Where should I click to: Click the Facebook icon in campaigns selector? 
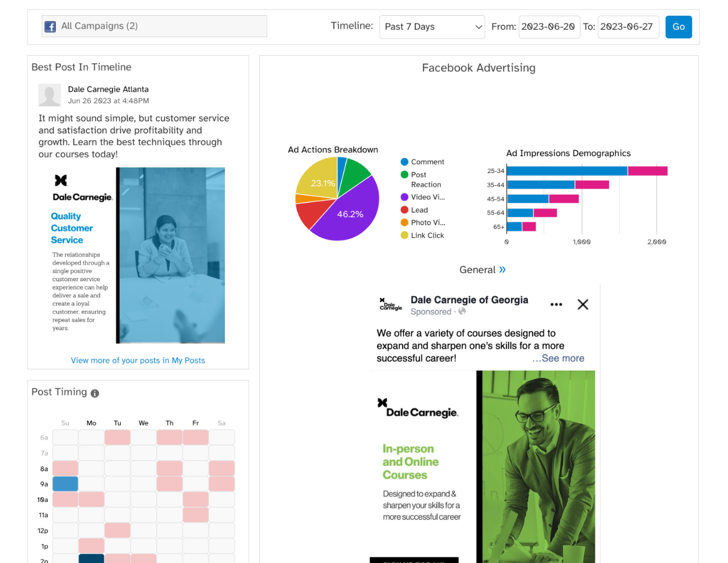coord(50,27)
